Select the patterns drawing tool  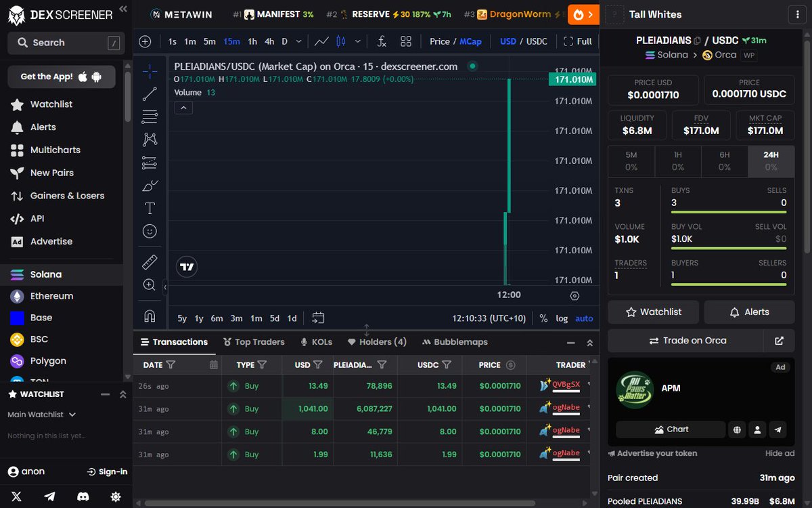[150, 140]
